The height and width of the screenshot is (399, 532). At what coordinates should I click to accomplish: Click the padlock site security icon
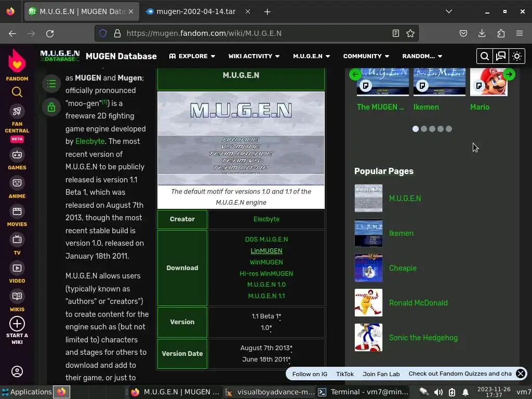(117, 33)
